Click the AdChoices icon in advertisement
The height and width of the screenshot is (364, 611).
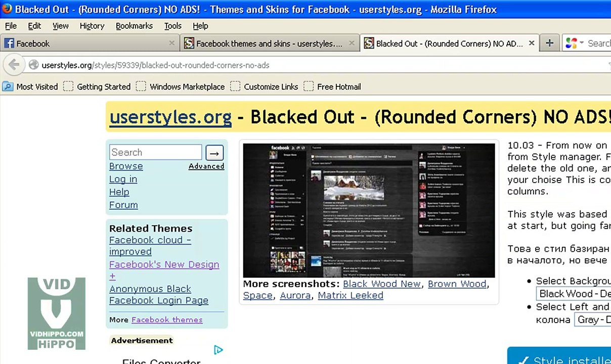coord(218,350)
